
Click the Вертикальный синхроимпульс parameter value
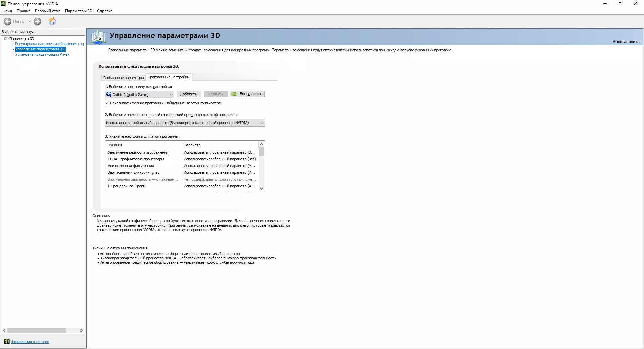point(219,172)
